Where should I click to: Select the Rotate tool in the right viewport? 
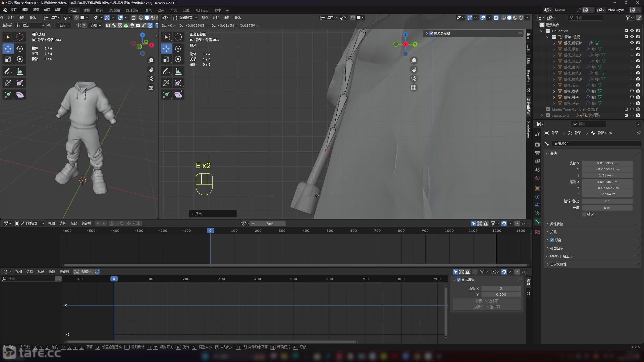coord(178,49)
